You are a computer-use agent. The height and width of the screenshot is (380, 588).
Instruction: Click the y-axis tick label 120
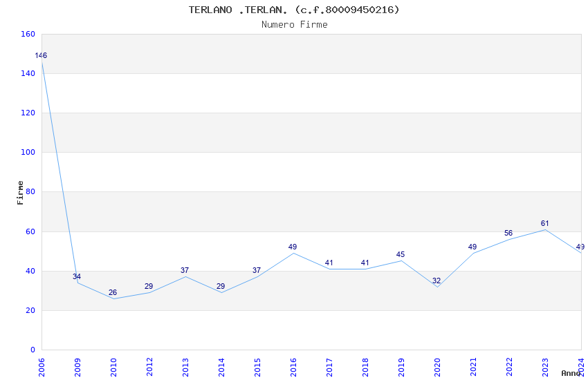tap(28, 113)
